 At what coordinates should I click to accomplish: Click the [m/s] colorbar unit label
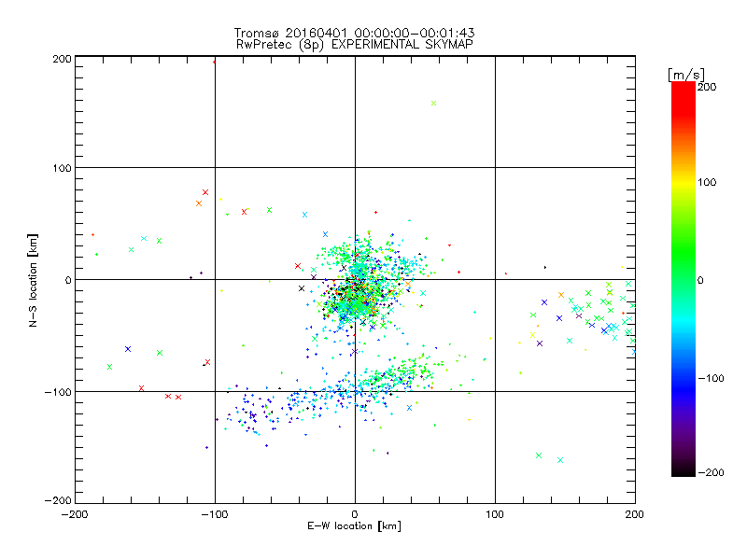(x=686, y=75)
